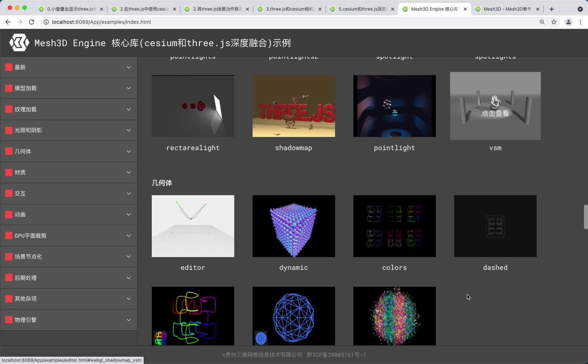This screenshot has width=588, height=364.
Task: Open a new browser tab with the plus button
Action: point(551,9)
